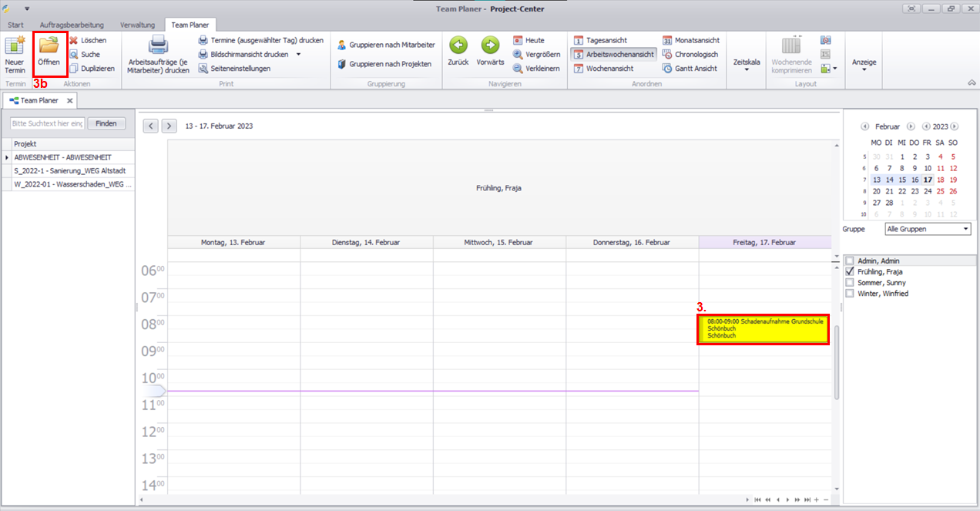Group appointments by Mitarbeiter
Viewport: 980px width, 511px height.
click(x=341, y=45)
